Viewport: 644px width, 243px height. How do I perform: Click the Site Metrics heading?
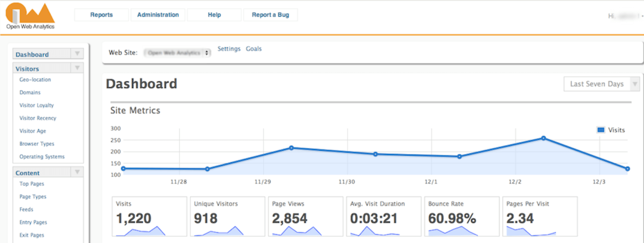135,111
